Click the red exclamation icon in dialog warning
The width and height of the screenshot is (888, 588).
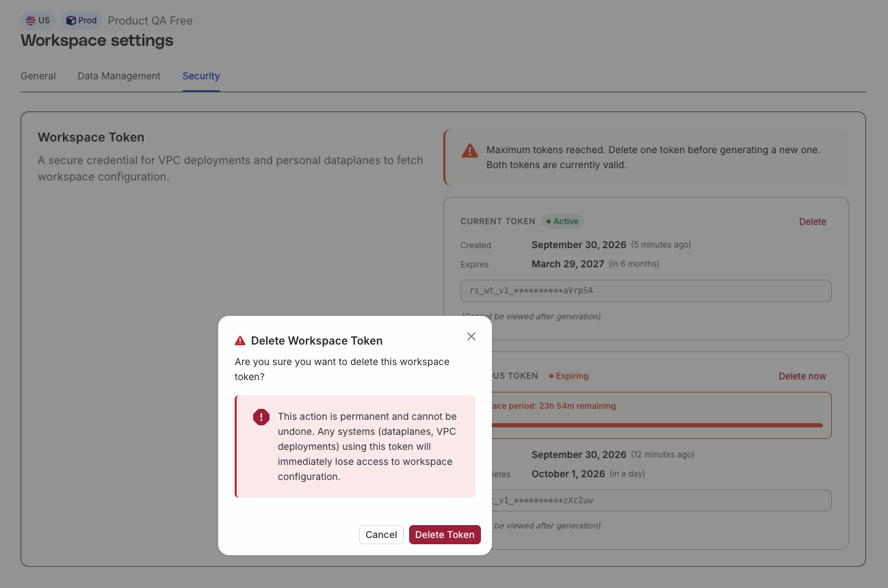(261, 417)
